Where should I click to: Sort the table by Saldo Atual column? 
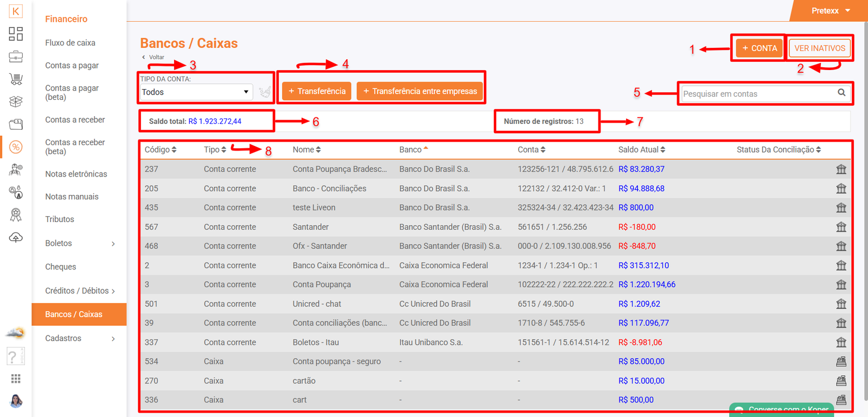pos(641,150)
